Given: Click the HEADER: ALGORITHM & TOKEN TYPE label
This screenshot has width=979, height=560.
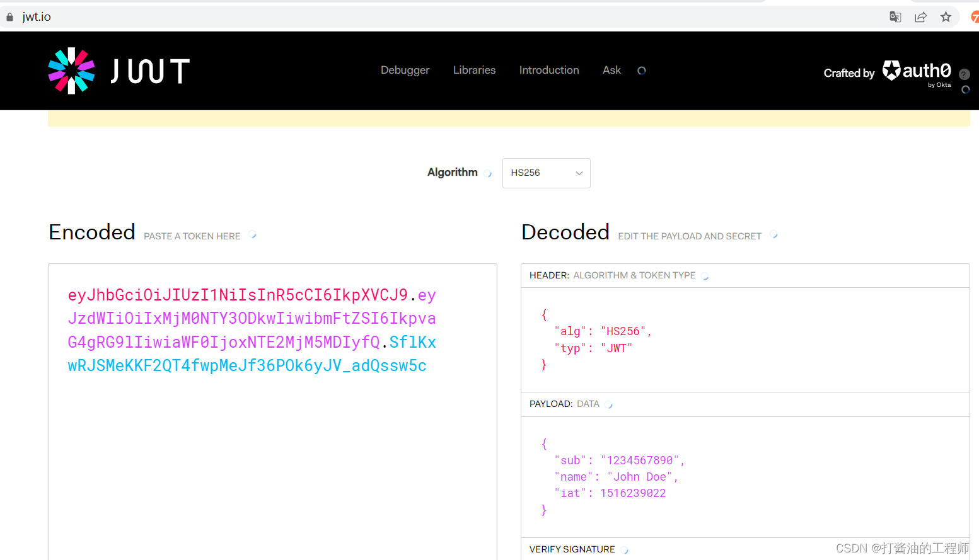Looking at the screenshot, I should pyautogui.click(x=612, y=275).
